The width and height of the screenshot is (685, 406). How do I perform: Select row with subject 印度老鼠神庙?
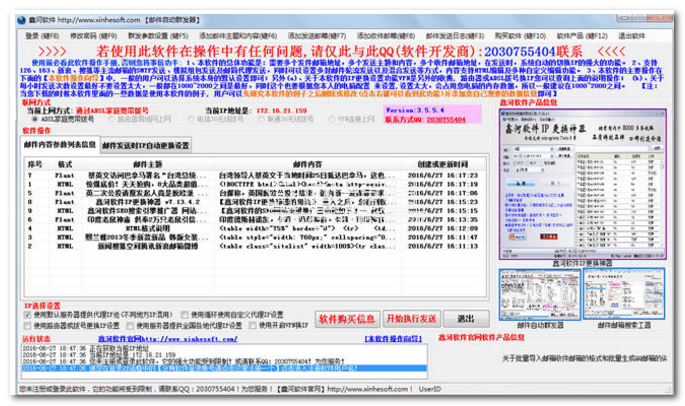[256, 220]
